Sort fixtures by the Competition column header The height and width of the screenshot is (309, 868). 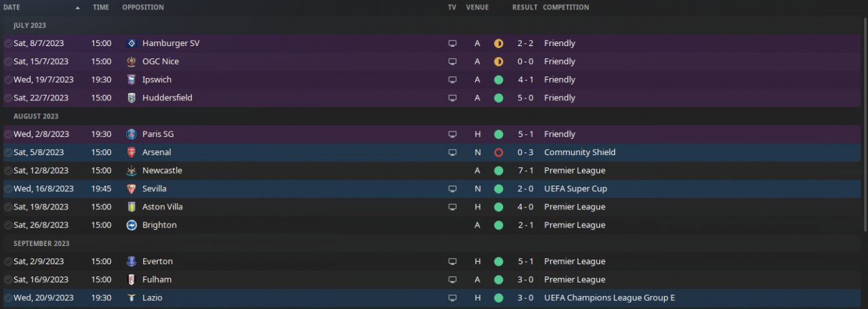566,7
